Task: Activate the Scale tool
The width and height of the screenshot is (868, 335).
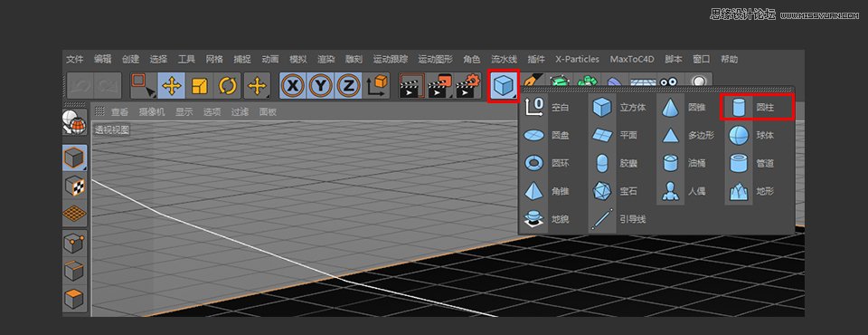Action: pos(200,86)
